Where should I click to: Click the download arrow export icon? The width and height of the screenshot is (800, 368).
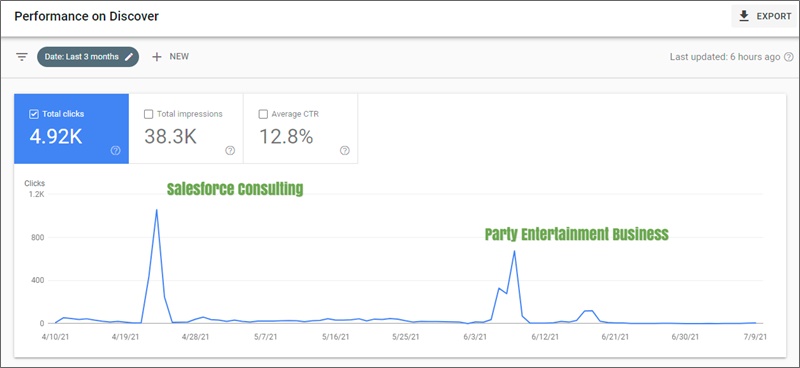[744, 16]
